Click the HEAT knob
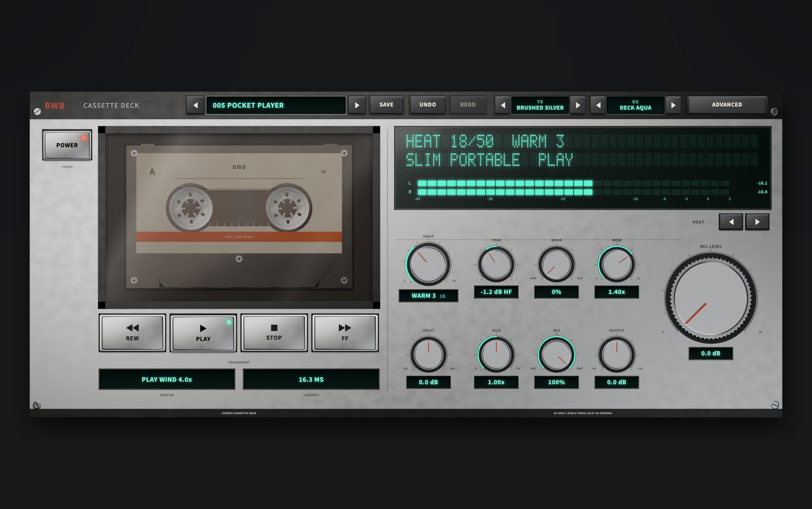The width and height of the screenshot is (812, 509). 428,264
